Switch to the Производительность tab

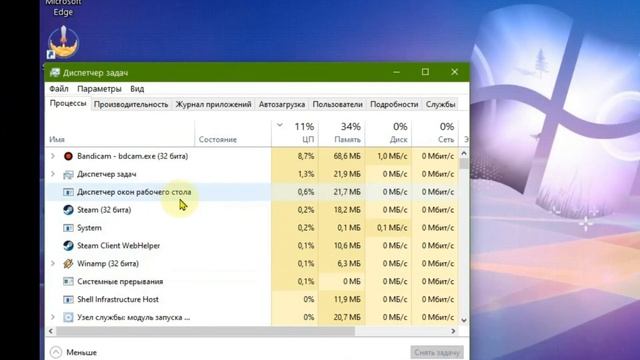point(131,104)
